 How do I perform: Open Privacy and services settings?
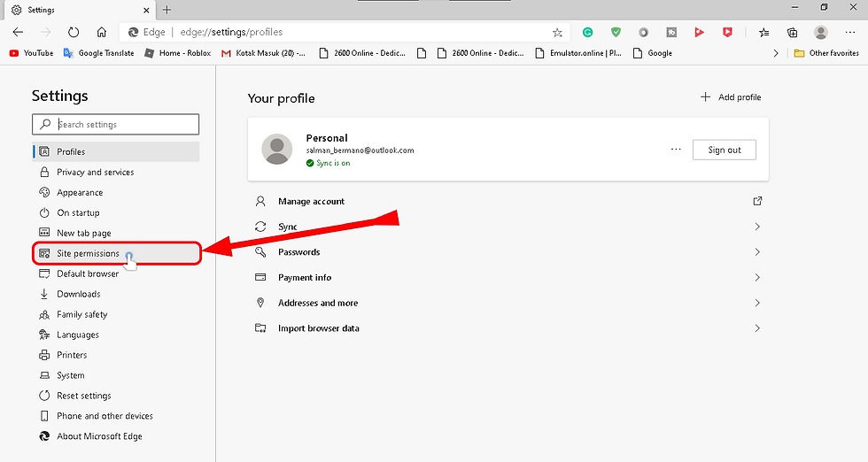[116, 172]
